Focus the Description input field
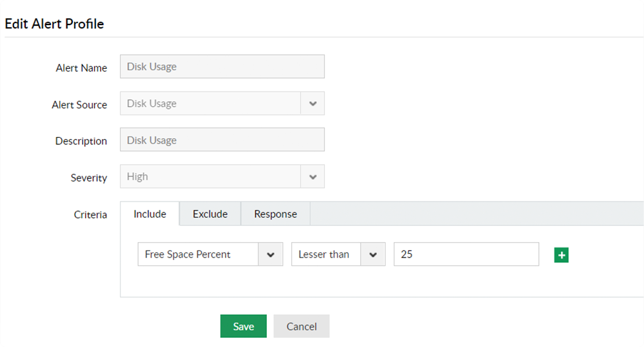The width and height of the screenshot is (644, 347). tap(222, 140)
